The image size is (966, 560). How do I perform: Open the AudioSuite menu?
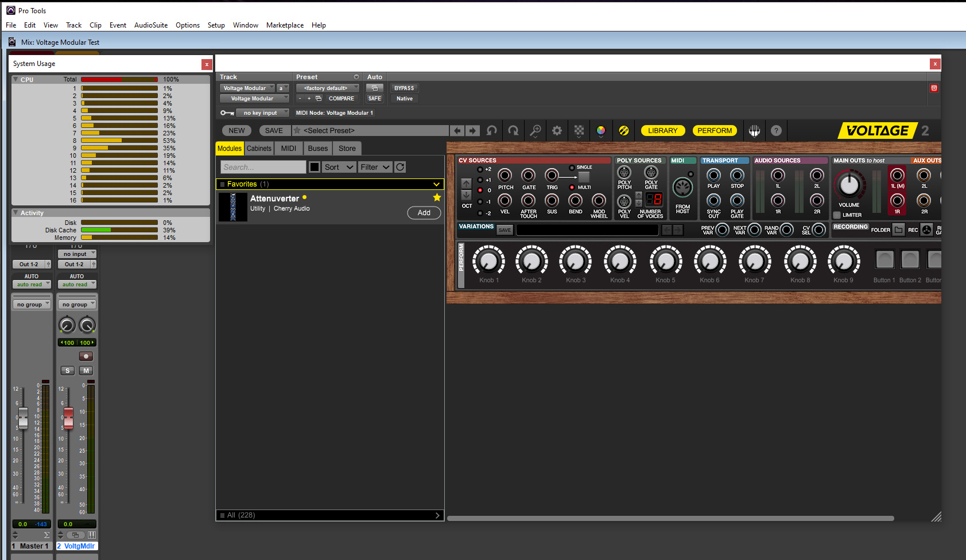(x=151, y=25)
